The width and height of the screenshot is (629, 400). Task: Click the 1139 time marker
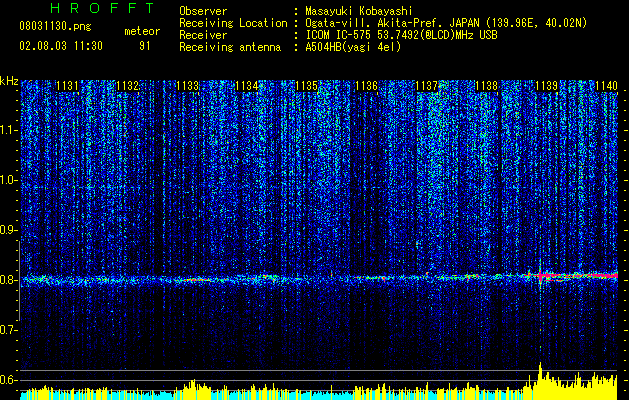546,86
